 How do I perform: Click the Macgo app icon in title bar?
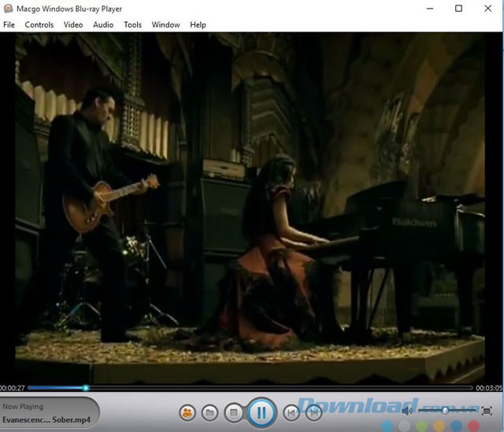(x=8, y=9)
